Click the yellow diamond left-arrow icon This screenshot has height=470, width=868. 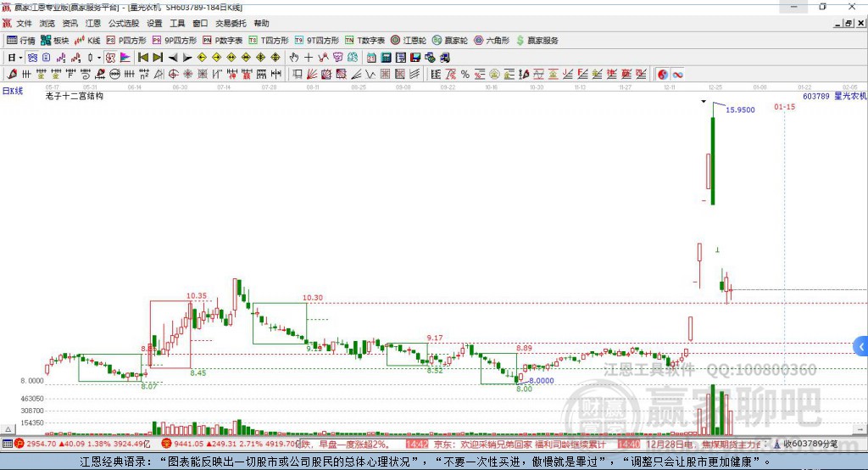202,58
